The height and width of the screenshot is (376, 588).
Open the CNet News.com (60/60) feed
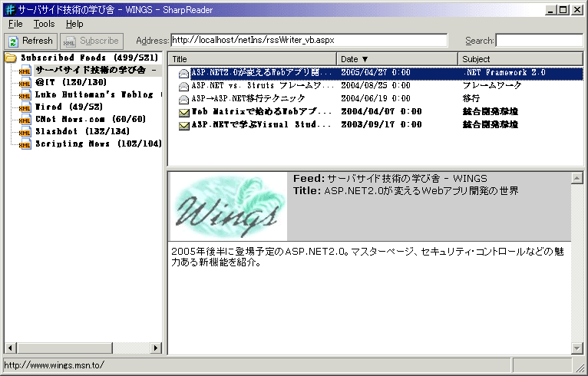[x=91, y=119]
